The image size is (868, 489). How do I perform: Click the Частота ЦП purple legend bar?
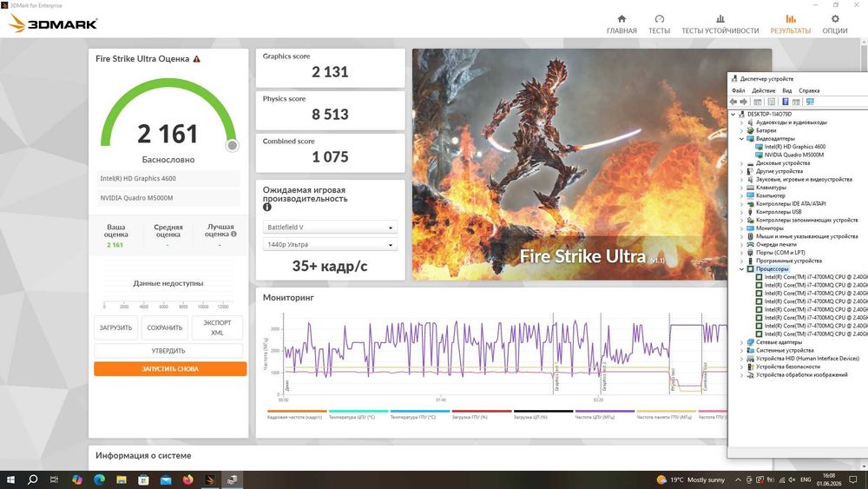[x=604, y=412]
